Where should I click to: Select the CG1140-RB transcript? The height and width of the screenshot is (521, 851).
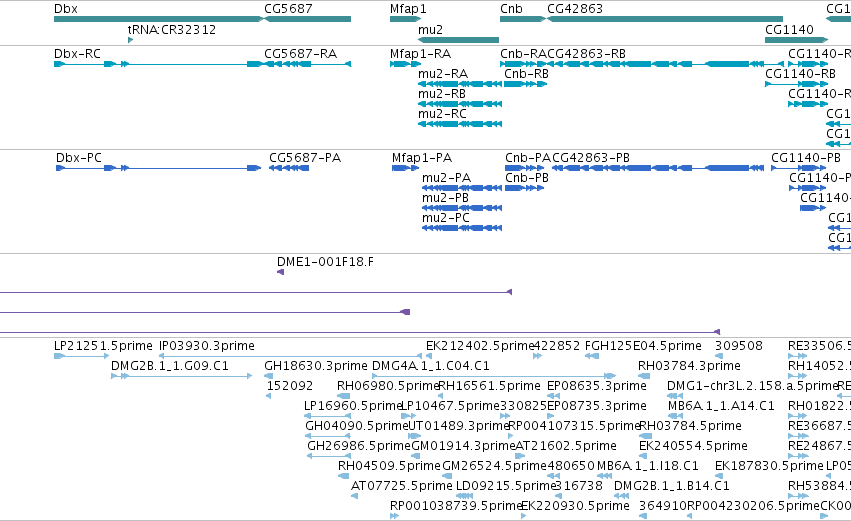tap(796, 84)
